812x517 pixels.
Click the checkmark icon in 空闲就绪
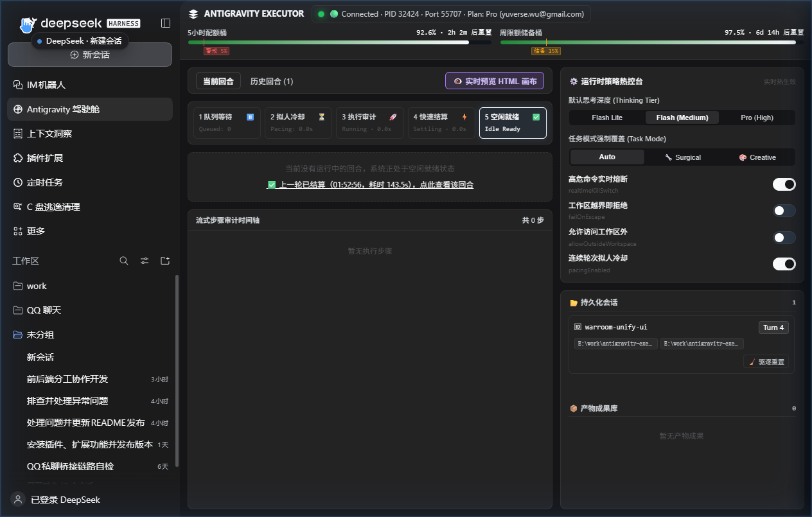(536, 117)
